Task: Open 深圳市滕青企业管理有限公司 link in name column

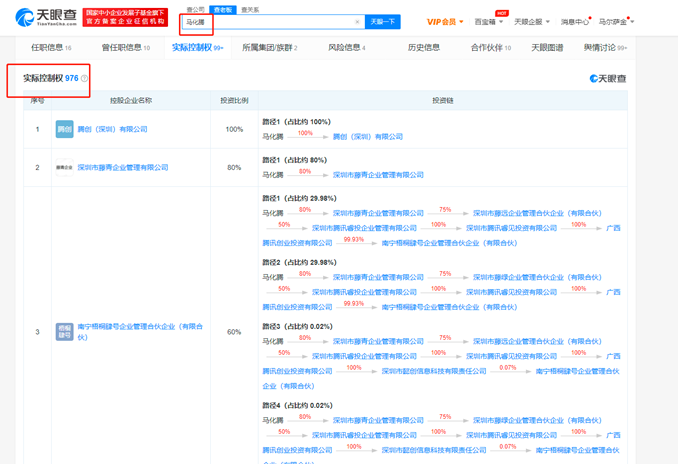Action: 123,168
